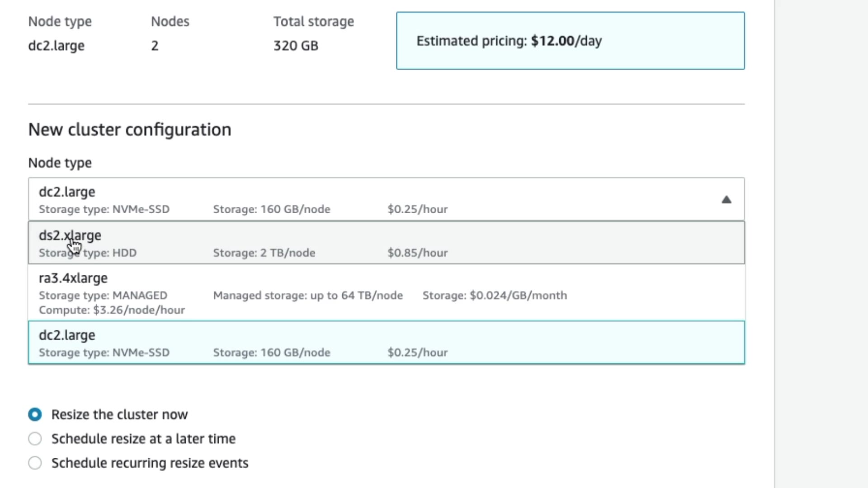This screenshot has width=868, height=488.
Task: Click the Estimated pricing info box
Action: click(x=570, y=41)
